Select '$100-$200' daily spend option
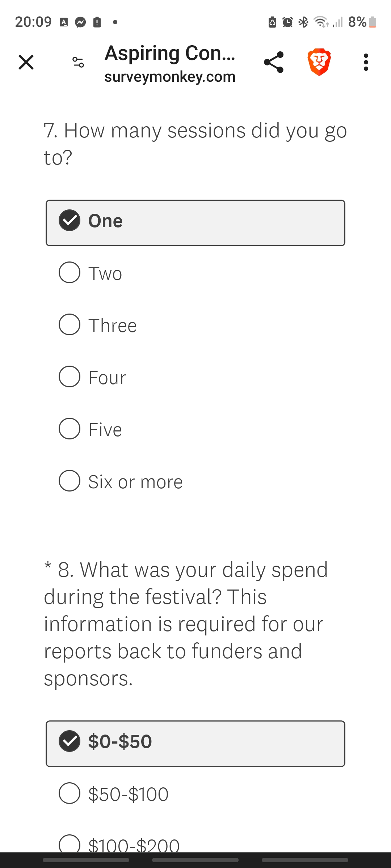Screen dimensions: 391x868 pos(70,844)
